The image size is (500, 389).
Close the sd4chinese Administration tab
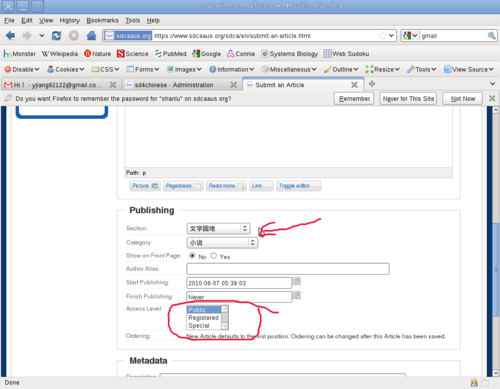point(234,85)
